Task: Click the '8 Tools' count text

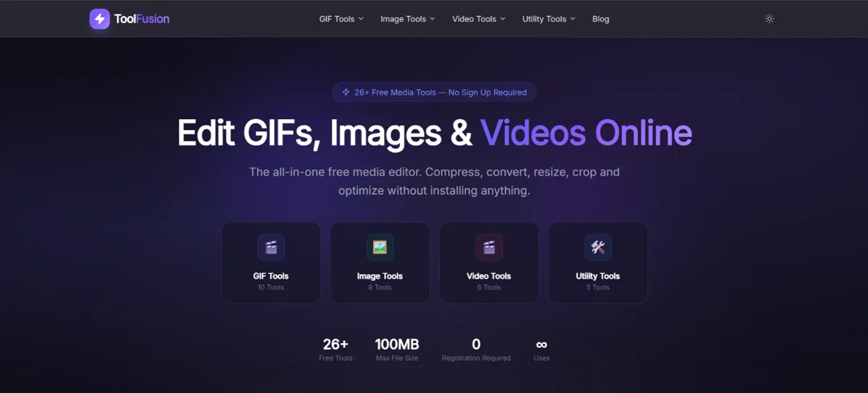Action: click(x=380, y=288)
